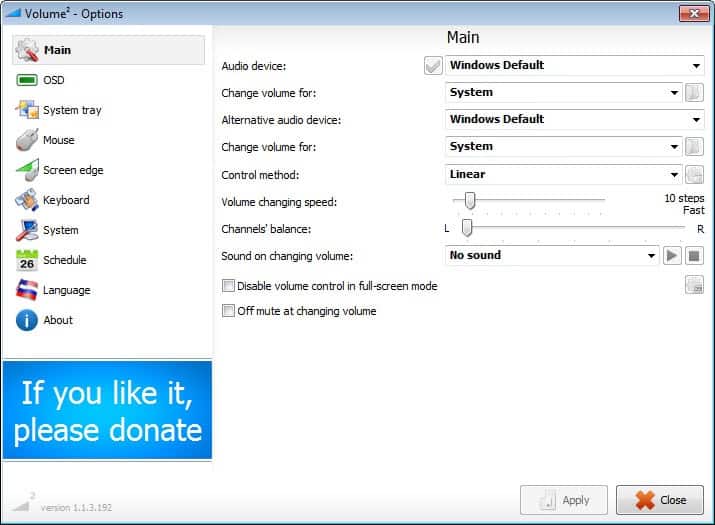Open the Mouse settings section

click(x=58, y=140)
